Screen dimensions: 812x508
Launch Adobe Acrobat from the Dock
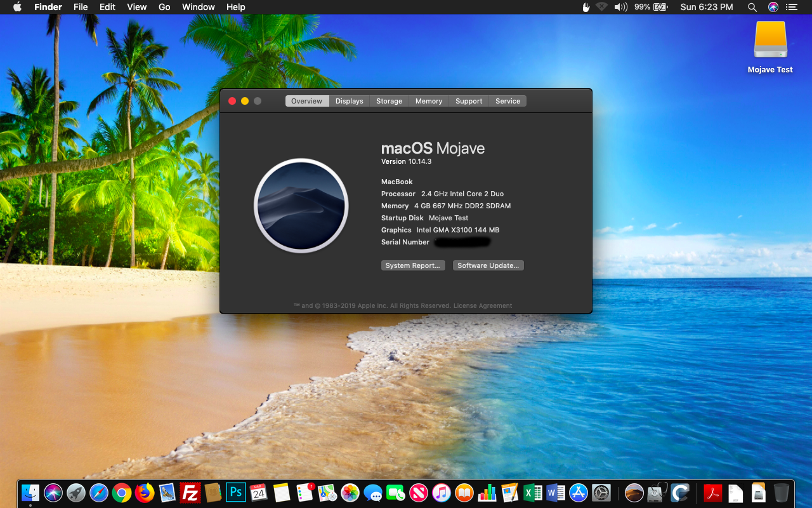click(713, 493)
